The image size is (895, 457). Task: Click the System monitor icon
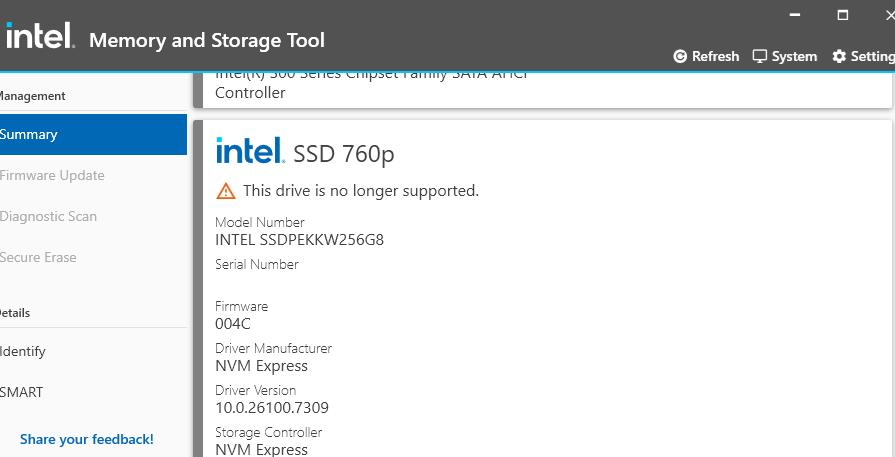760,57
